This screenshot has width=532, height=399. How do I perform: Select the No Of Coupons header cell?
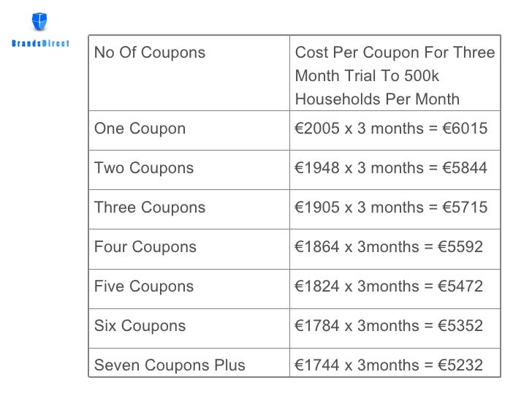[189, 73]
